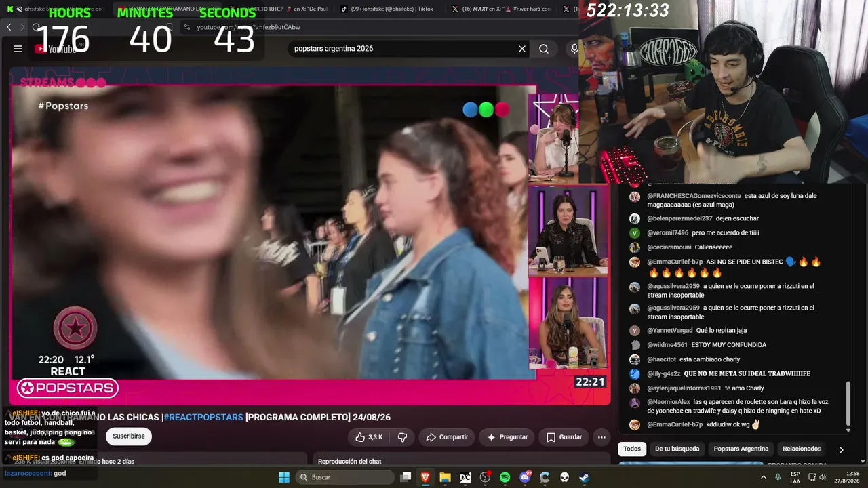Open File Explorer from the taskbar

pos(445,477)
